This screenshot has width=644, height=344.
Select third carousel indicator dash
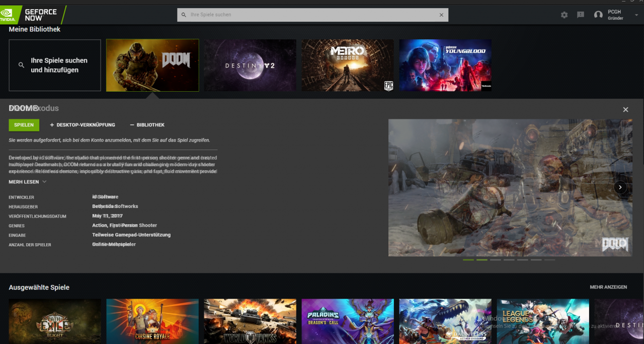click(x=496, y=260)
